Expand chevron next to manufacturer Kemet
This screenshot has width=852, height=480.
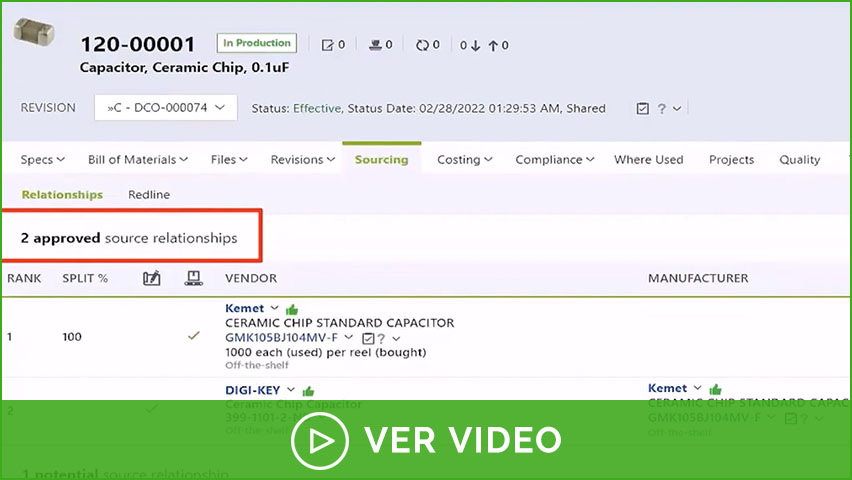[x=698, y=388]
